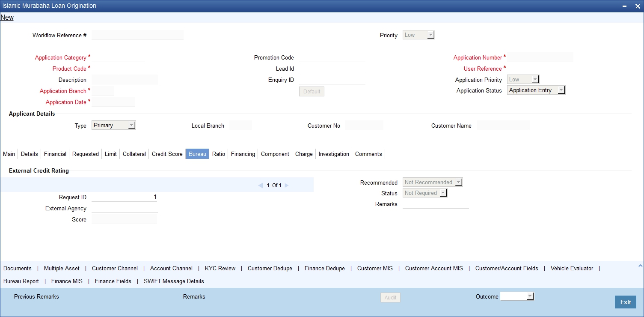Open the Vehicle Evaluator link
Screen dimensions: 644x317
[572, 268]
